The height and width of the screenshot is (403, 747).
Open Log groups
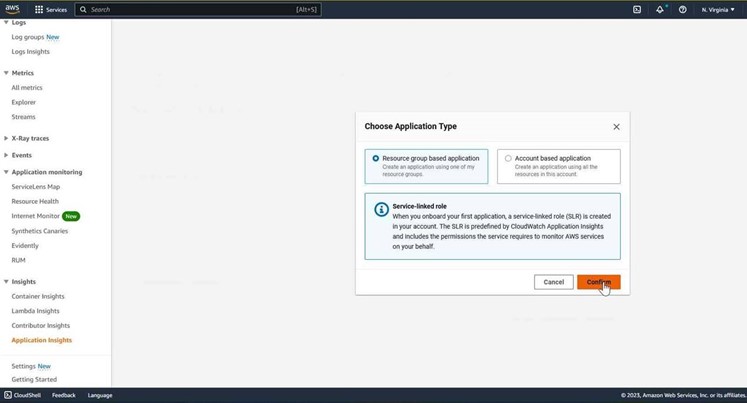(x=28, y=37)
